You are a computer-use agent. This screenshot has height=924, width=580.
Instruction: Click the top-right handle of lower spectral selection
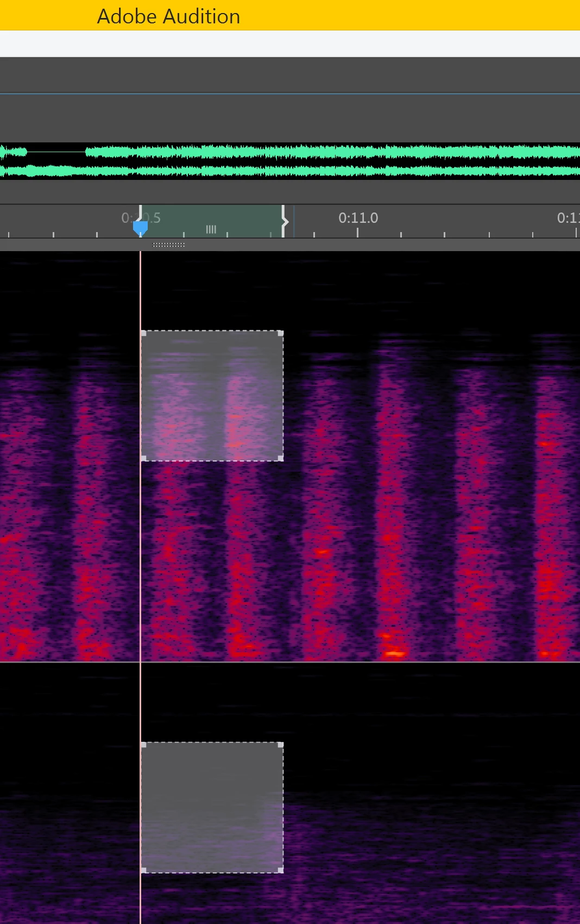(281, 745)
